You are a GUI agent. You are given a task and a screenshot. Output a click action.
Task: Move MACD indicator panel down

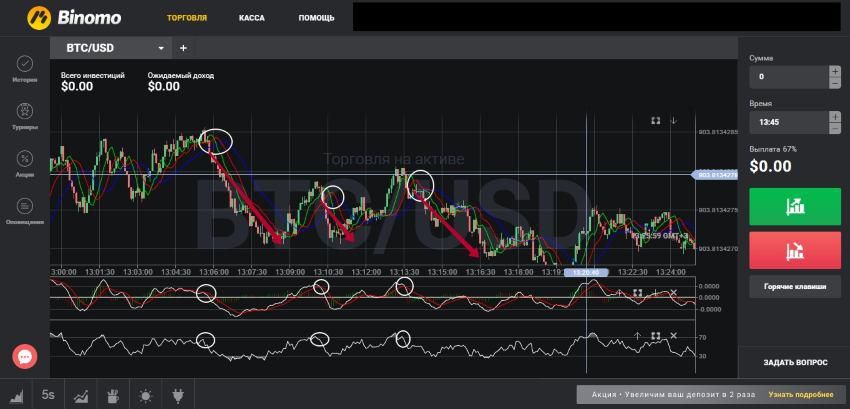[655, 293]
